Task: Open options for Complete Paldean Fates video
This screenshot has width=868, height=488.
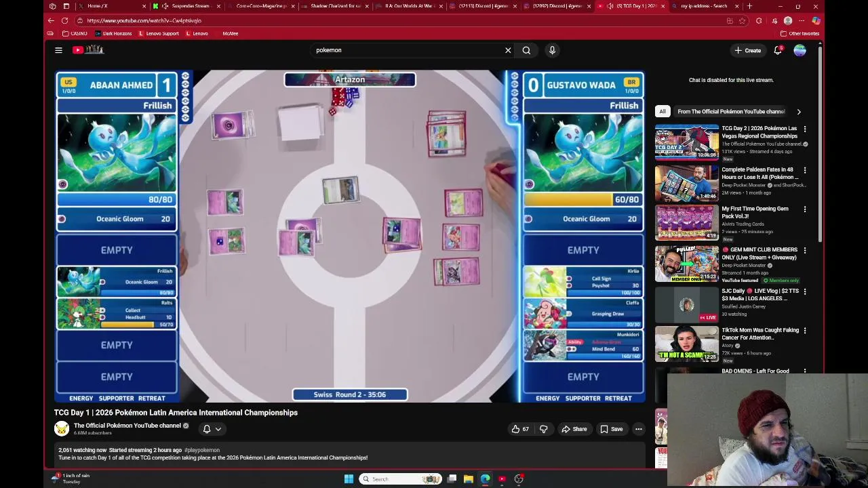Action: pos(805,170)
